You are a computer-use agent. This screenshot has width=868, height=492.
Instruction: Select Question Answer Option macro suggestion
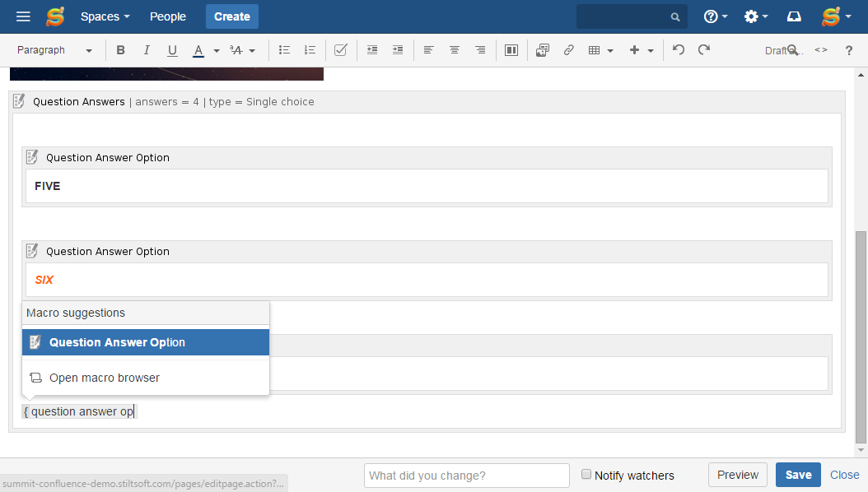point(146,342)
